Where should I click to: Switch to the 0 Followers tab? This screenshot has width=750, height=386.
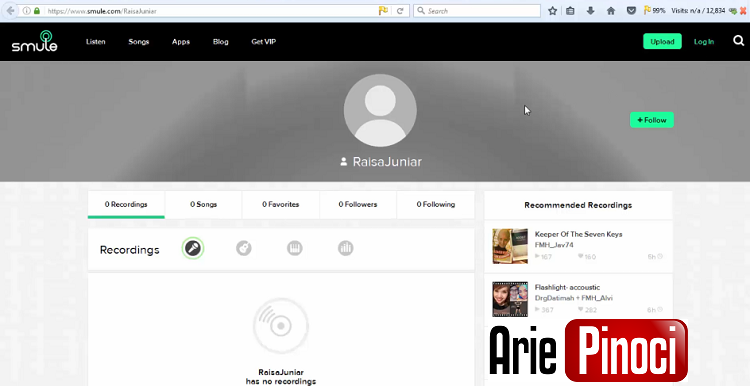point(358,204)
